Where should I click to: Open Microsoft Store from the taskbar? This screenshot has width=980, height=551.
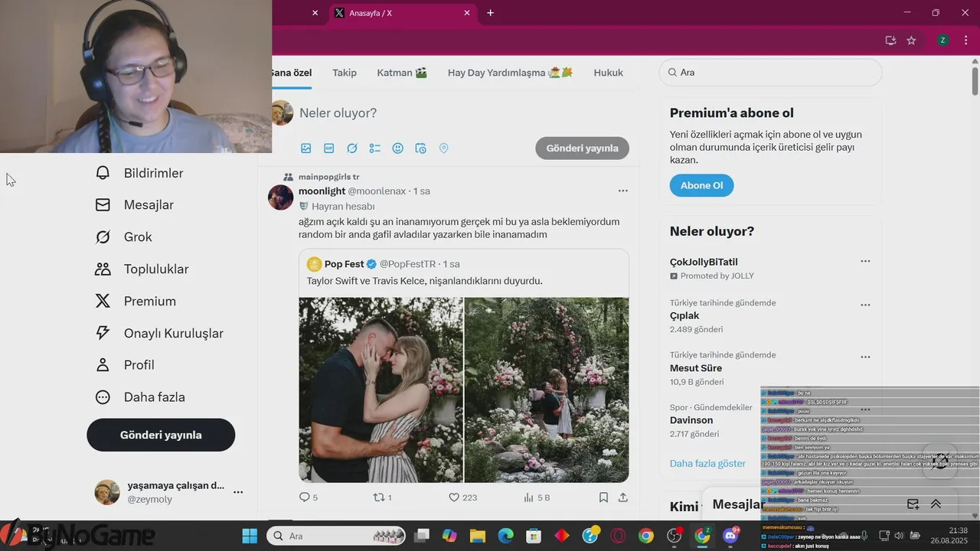coord(534,536)
